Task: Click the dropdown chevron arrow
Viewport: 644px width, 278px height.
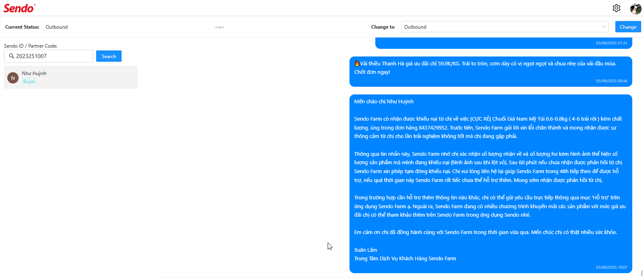Action: tap(604, 27)
